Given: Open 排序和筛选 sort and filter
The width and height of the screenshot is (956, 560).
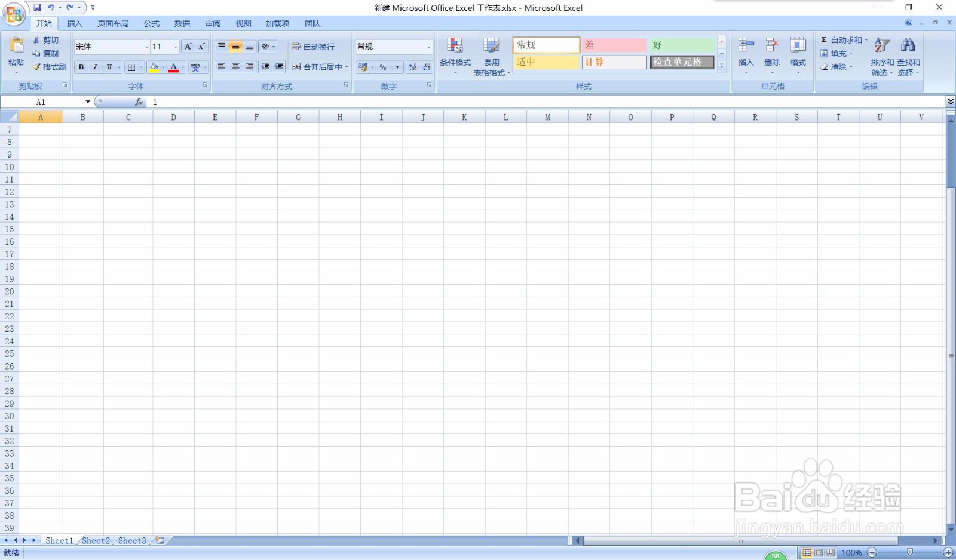Looking at the screenshot, I should 883,57.
